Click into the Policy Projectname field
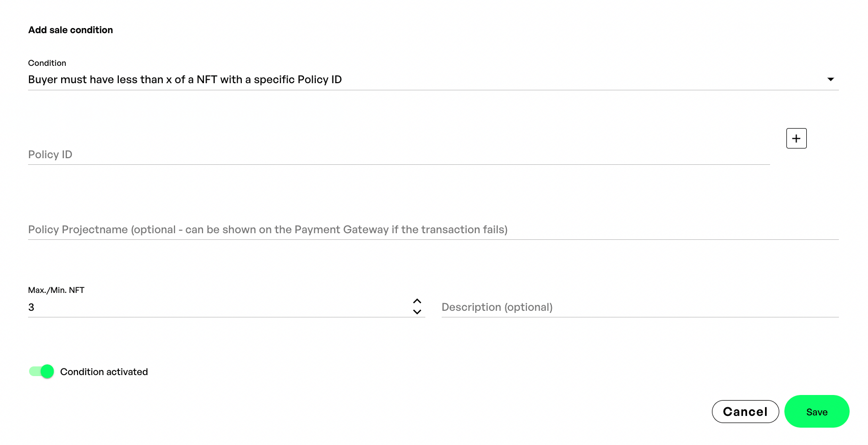Viewport: 868px width, 445px height. 432,230
